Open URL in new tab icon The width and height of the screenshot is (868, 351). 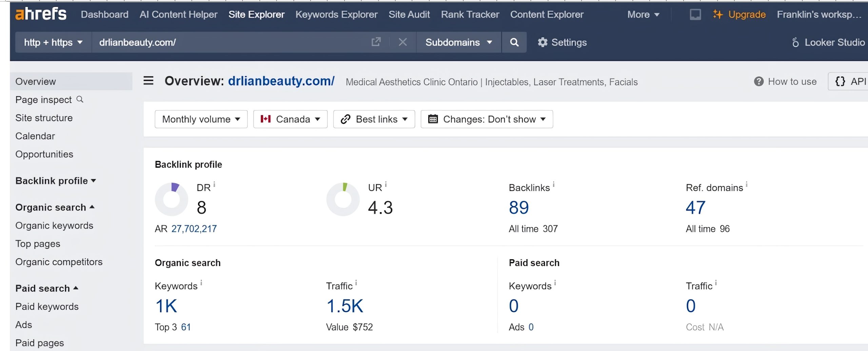[376, 42]
